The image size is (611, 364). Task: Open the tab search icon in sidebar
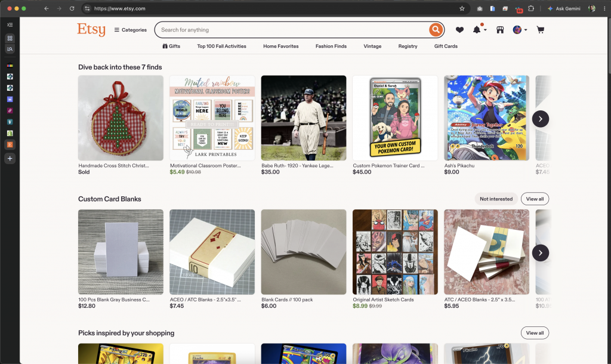click(x=10, y=49)
